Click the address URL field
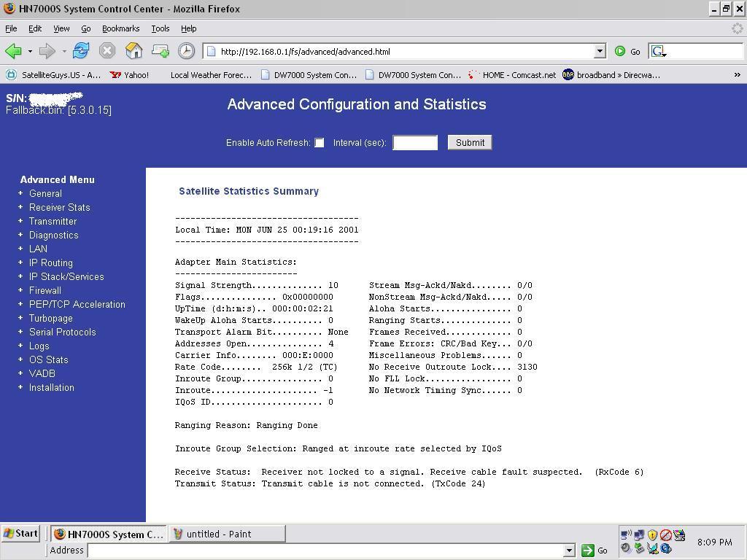The height and width of the screenshot is (560, 747). [405, 52]
